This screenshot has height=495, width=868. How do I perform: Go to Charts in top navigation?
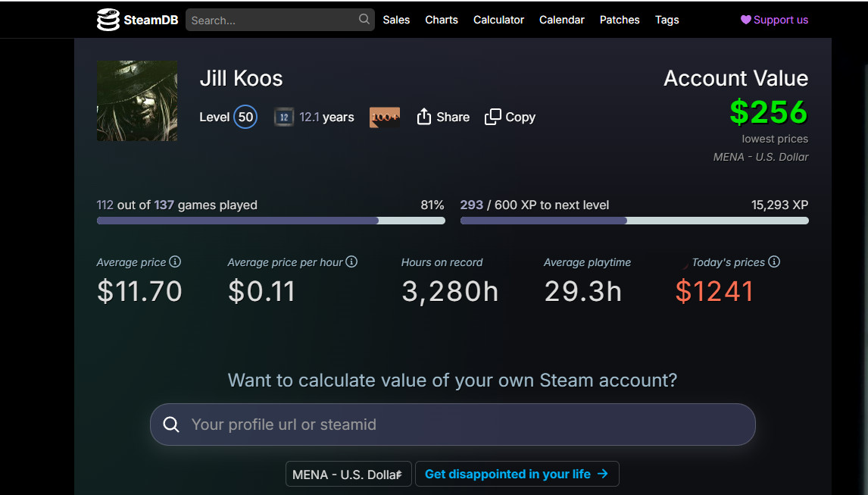tap(442, 20)
